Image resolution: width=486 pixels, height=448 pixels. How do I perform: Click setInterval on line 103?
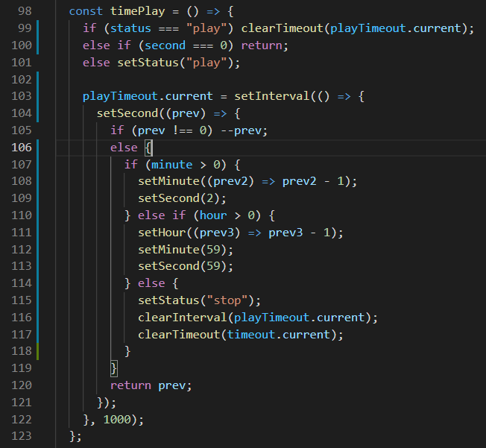pos(272,96)
